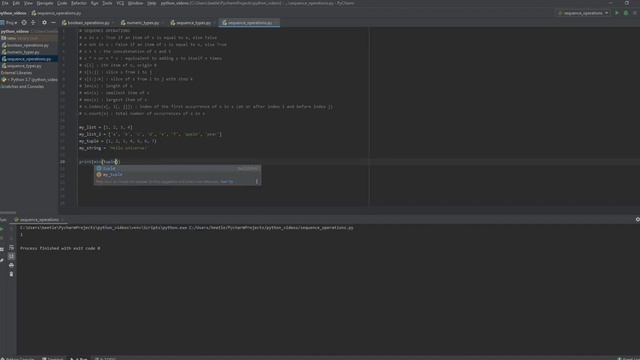Open run configuration dropdown sequence_operations

[583, 13]
